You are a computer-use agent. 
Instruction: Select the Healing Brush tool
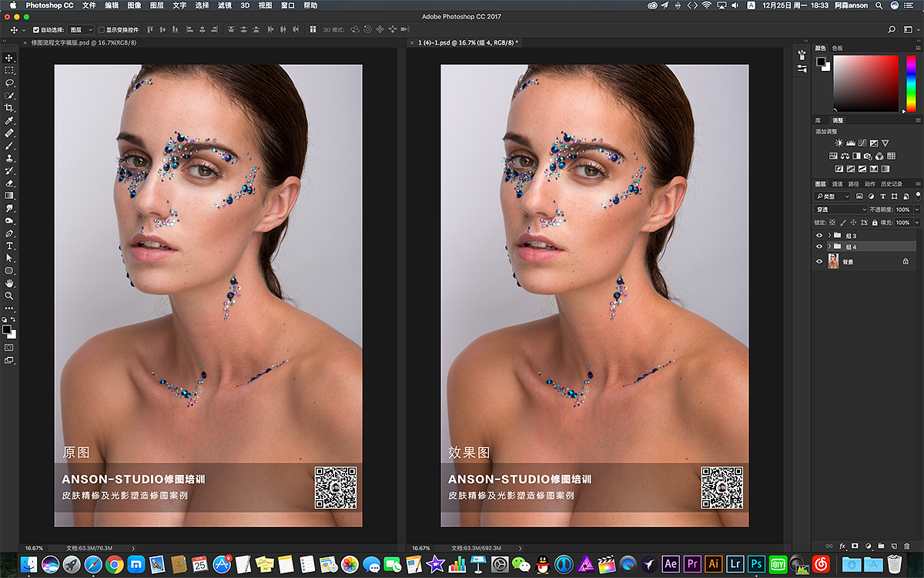pos(9,133)
